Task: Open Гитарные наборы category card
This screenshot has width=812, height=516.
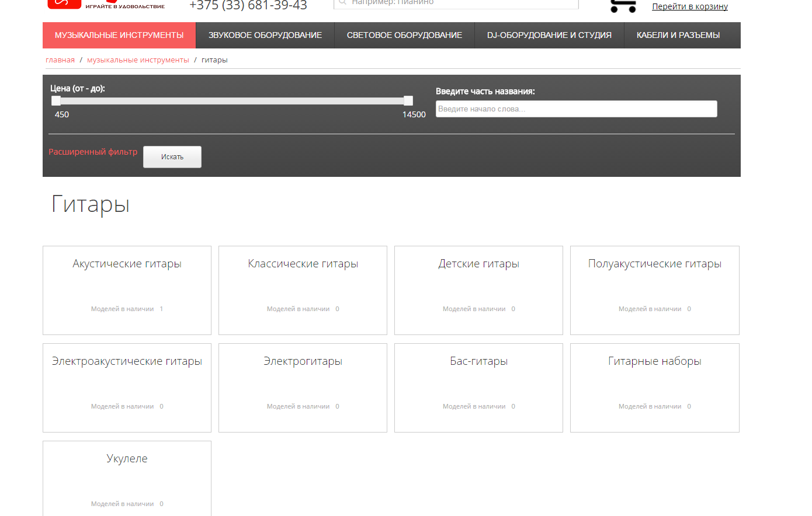Action: click(655, 388)
